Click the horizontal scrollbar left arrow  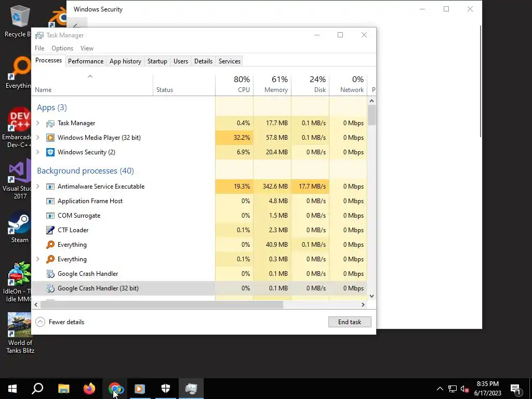[x=36, y=304]
